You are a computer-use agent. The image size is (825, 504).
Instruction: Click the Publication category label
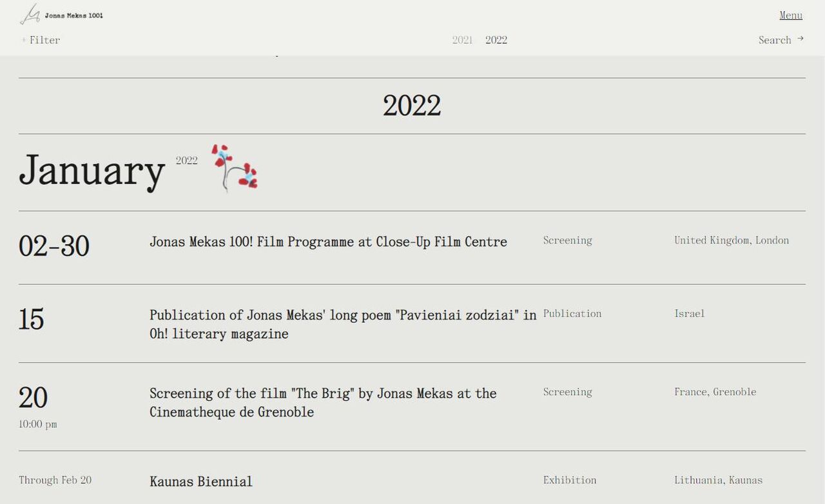pyautogui.click(x=572, y=314)
